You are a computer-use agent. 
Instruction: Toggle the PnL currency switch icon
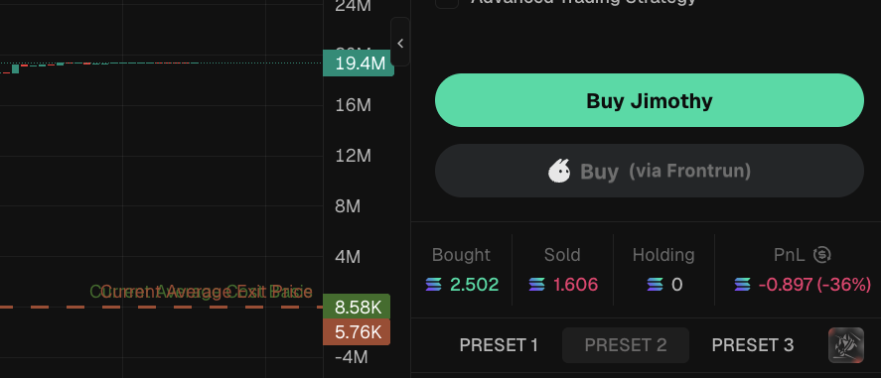tap(822, 255)
